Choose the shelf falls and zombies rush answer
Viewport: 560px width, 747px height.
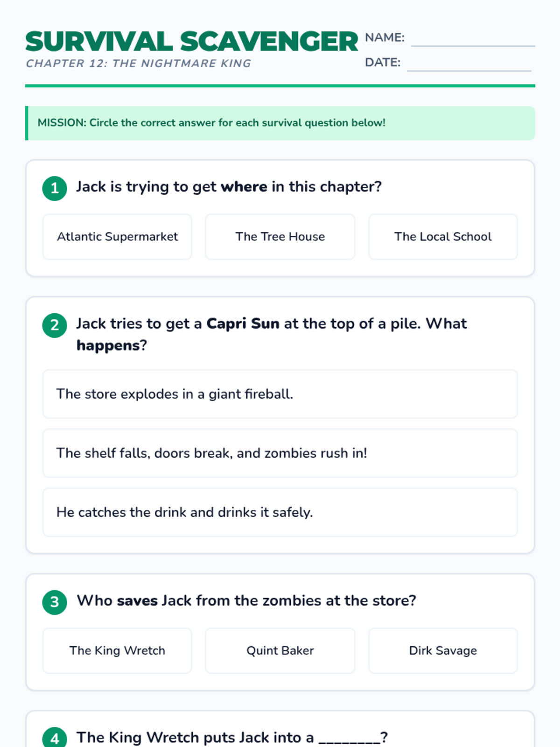pos(280,453)
